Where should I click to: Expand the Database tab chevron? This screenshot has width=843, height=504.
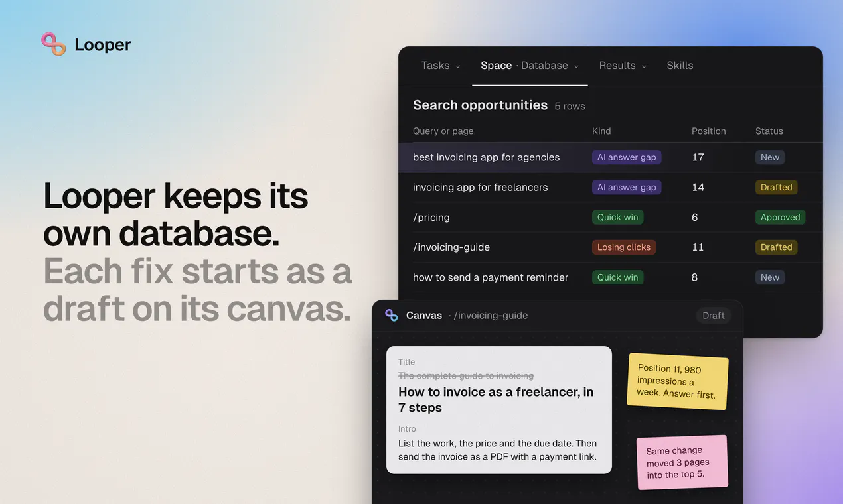576,66
